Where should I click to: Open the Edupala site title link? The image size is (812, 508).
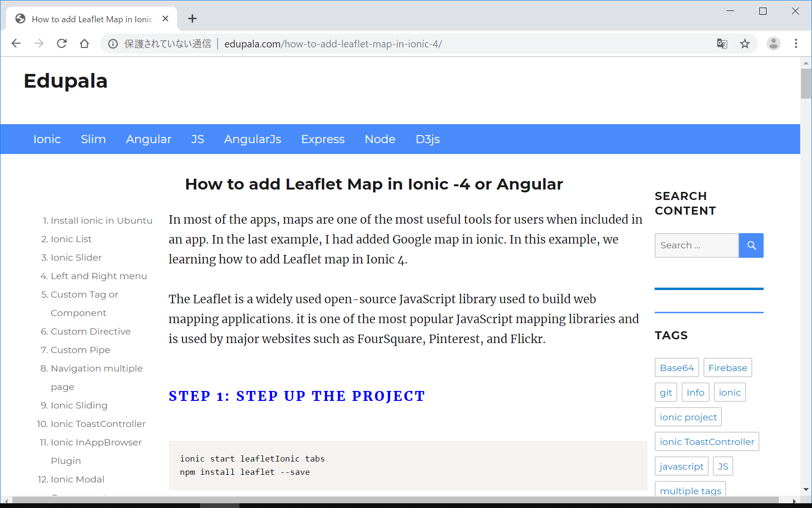[65, 81]
